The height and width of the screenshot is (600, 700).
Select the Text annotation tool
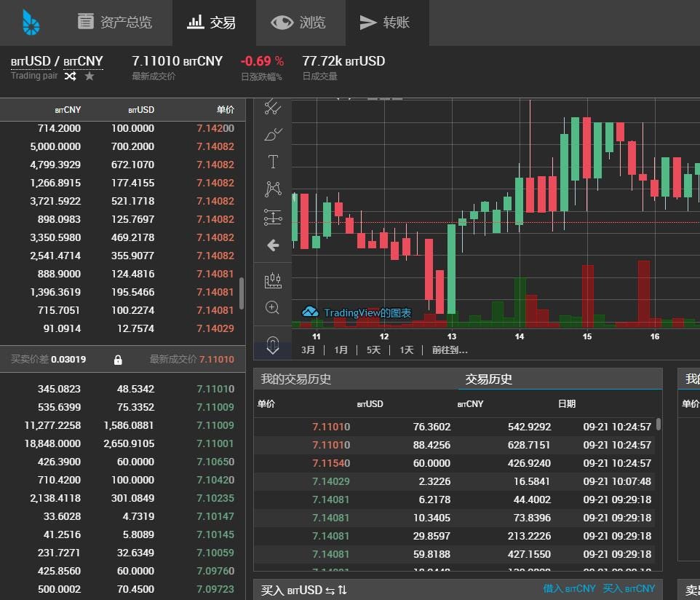point(273,162)
